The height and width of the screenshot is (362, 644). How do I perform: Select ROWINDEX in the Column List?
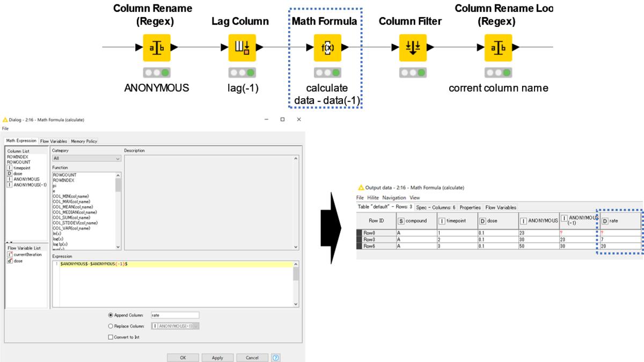pyautogui.click(x=17, y=156)
